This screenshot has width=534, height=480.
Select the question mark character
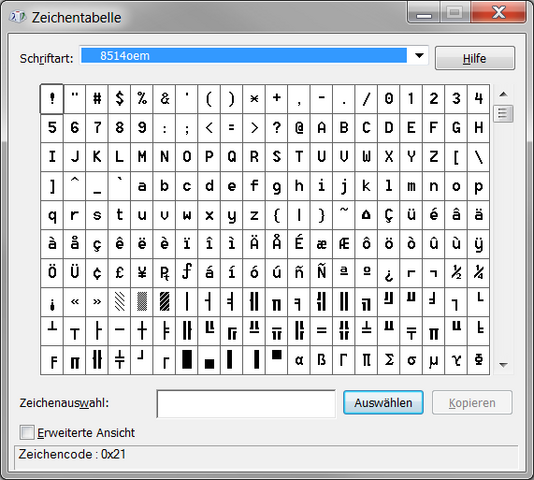pyautogui.click(x=277, y=128)
